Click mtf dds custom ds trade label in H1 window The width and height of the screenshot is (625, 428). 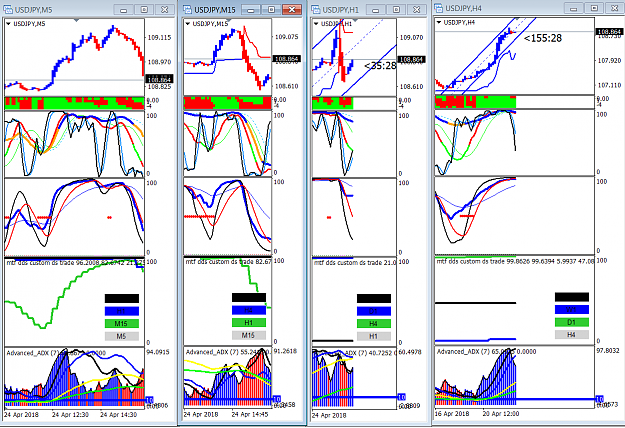pyautogui.click(x=350, y=263)
